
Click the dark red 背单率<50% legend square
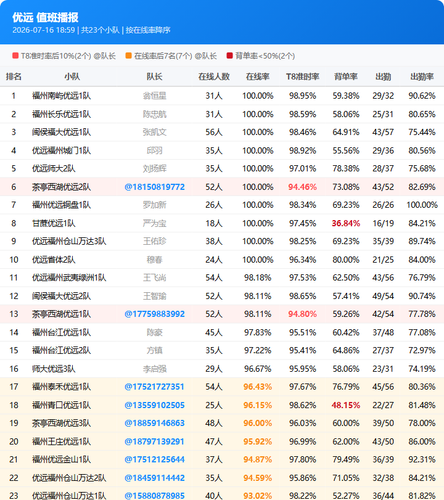coord(230,56)
